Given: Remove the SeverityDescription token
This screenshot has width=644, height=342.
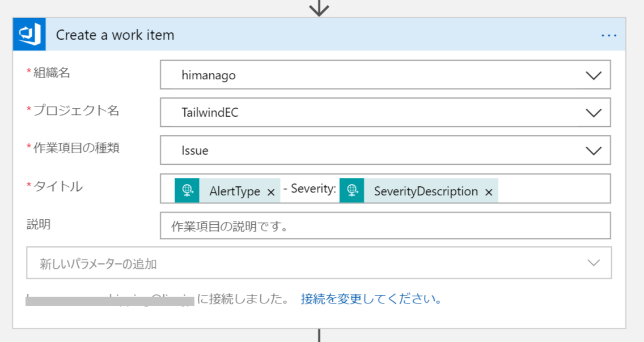Looking at the screenshot, I should pyautogui.click(x=488, y=192).
